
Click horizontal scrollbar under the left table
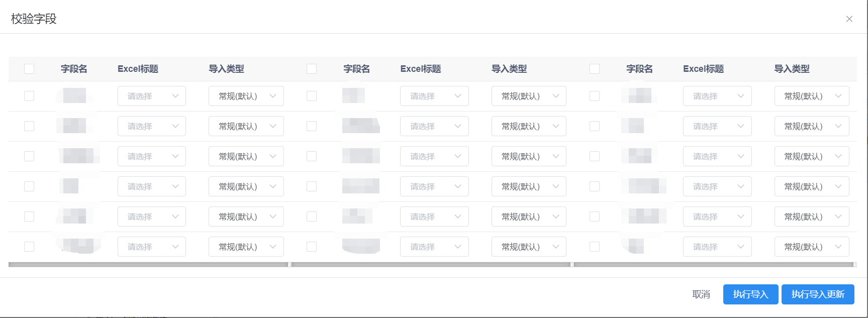pos(148,264)
